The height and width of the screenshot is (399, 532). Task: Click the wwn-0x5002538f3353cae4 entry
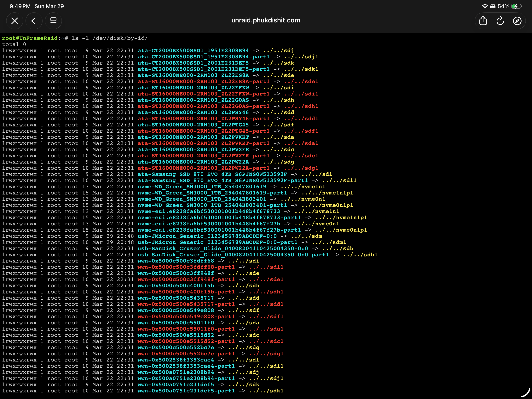pyautogui.click(x=176, y=360)
